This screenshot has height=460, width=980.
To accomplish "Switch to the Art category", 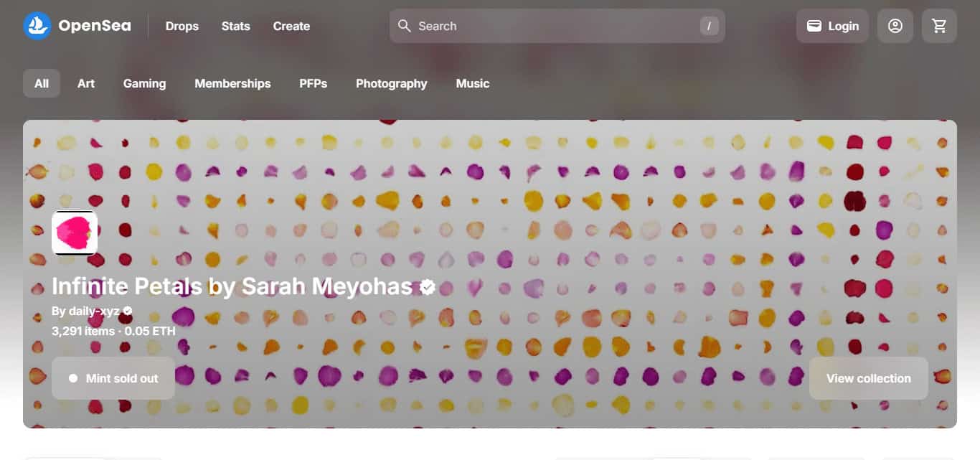I will coord(86,83).
